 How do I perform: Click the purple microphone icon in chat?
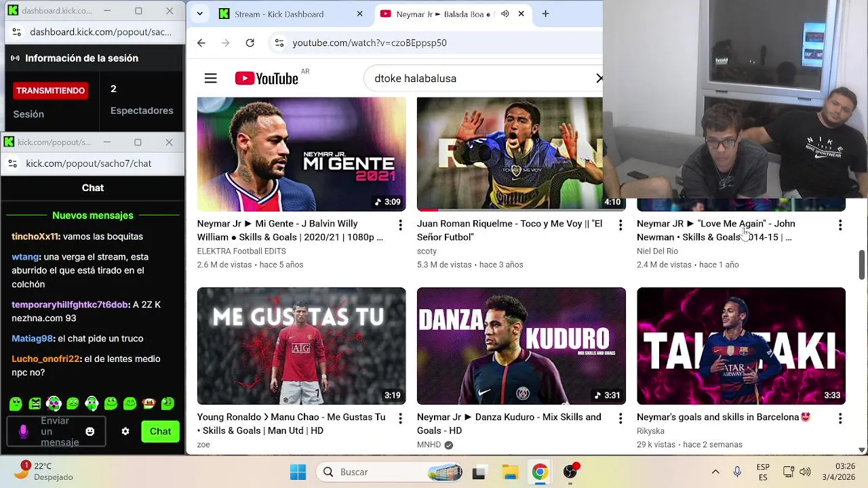click(x=24, y=432)
